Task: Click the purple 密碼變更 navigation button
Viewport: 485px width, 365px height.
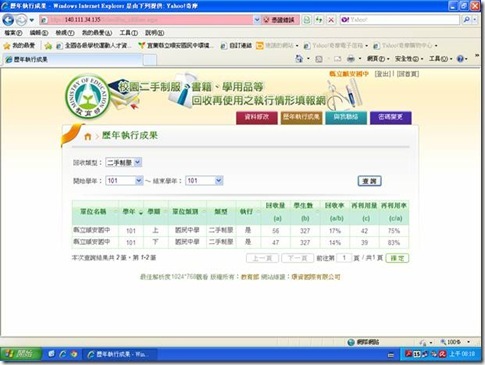Action: click(x=391, y=118)
